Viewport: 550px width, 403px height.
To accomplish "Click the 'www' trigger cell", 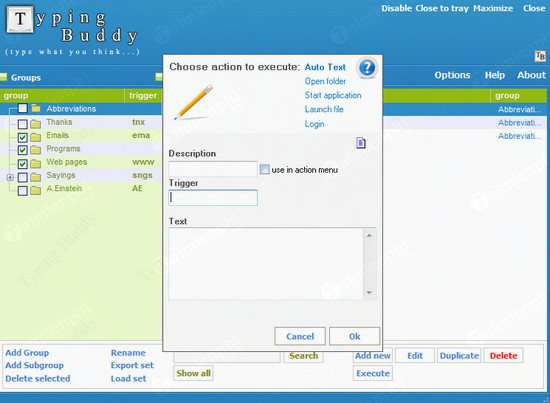I will (x=143, y=162).
